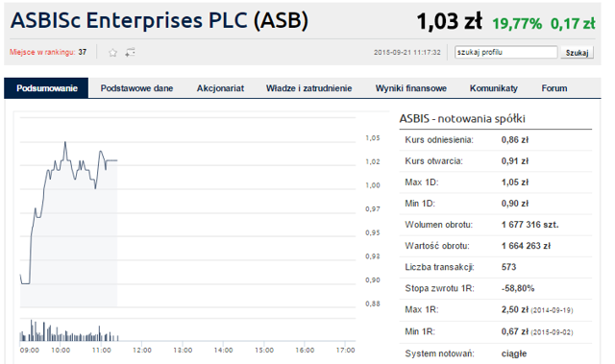Click the 0,17 zł price change
615x364 pixels.
tap(573, 24)
